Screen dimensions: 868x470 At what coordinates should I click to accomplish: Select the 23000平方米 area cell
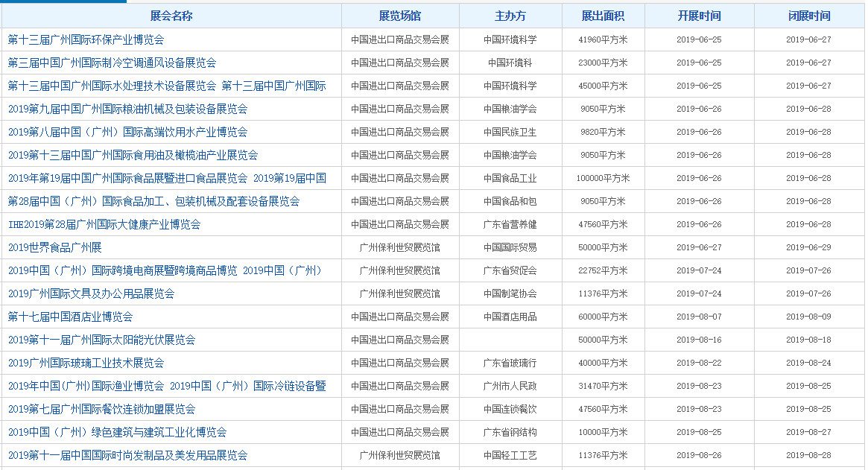[x=603, y=63]
